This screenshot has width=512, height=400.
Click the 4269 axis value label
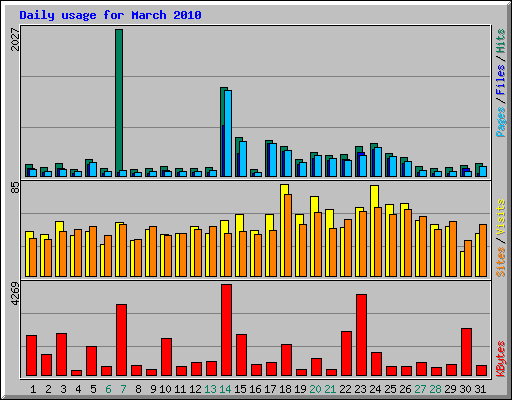[x=15, y=294]
